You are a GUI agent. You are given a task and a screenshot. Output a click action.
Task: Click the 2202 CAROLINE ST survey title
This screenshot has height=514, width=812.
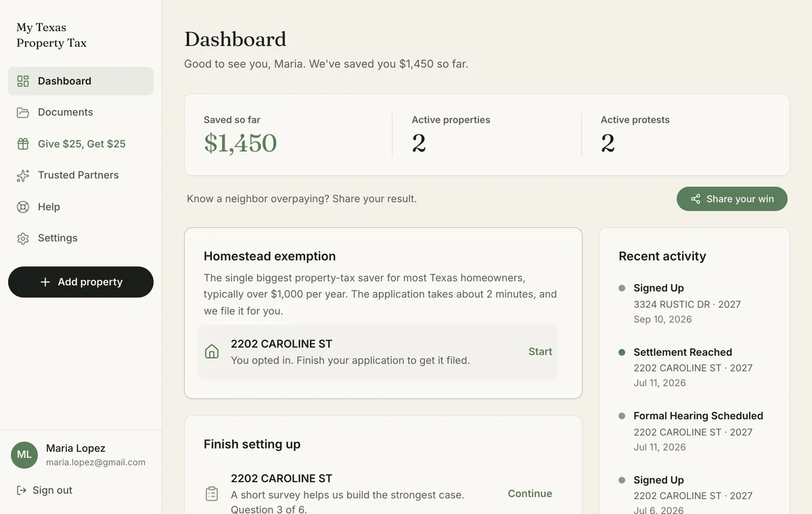click(x=281, y=478)
